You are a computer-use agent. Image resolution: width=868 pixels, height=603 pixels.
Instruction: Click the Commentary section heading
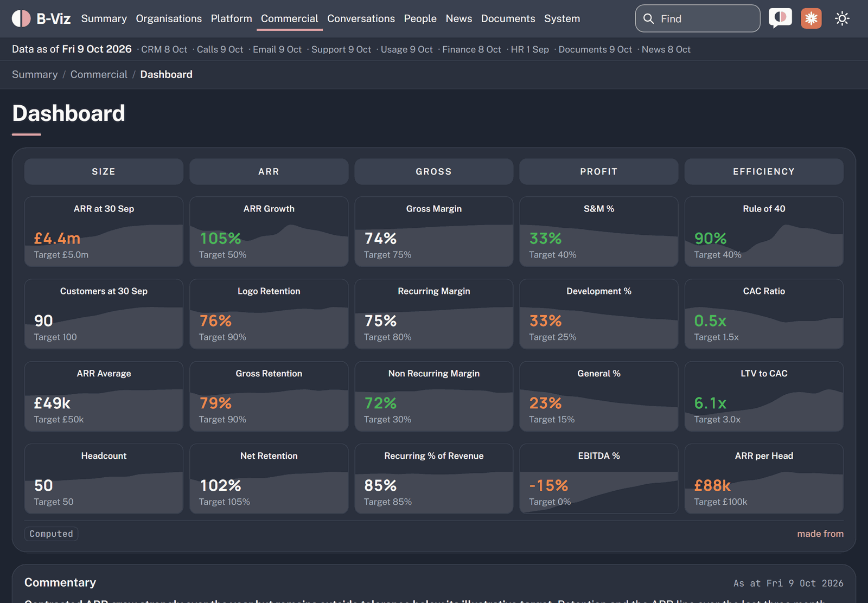(x=60, y=582)
